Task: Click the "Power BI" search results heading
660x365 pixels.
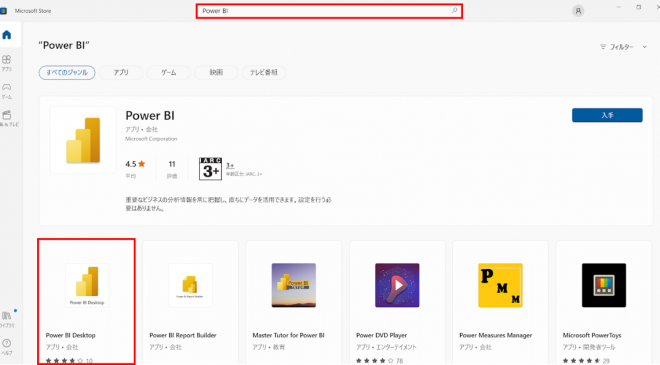Action: tap(64, 45)
